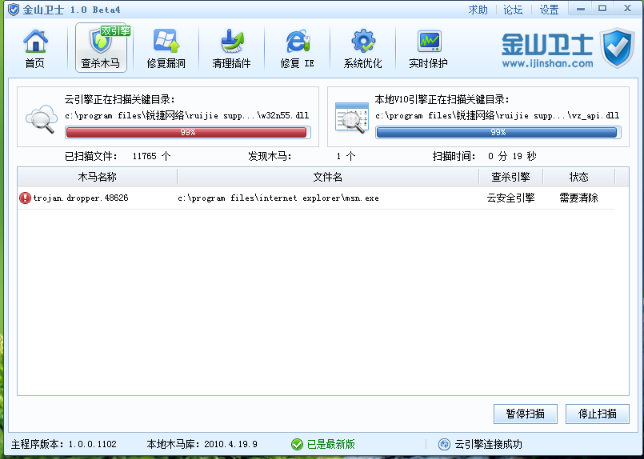The width and height of the screenshot is (644, 459).
Task: Click 主程序版本 1.0.0.1102 status text
Action: (64, 444)
